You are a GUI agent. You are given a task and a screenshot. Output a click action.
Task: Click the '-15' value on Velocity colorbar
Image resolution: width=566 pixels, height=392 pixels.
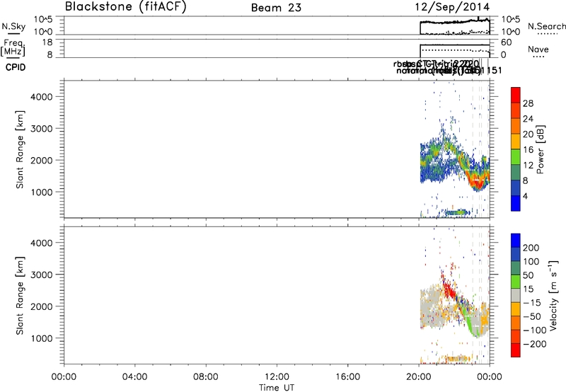pyautogui.click(x=532, y=303)
